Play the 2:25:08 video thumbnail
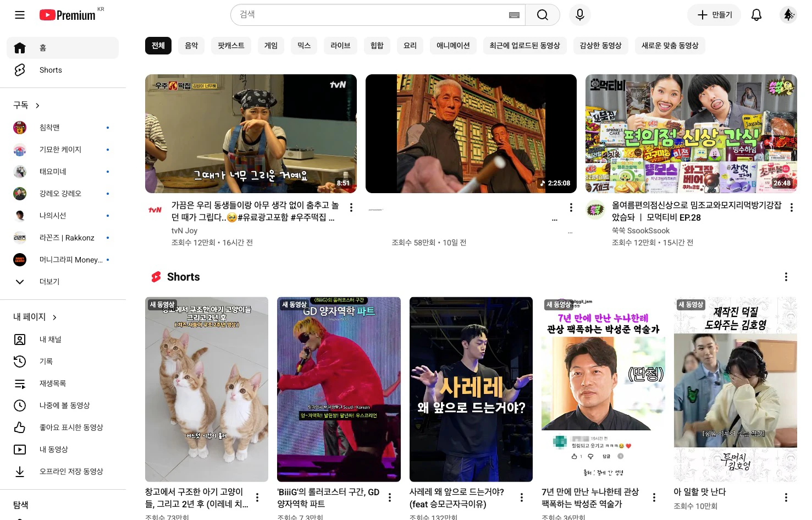This screenshot has width=812, height=520. click(471, 134)
